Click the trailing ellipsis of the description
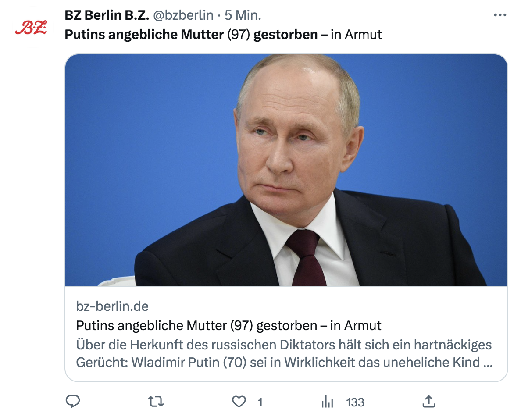 [487, 363]
